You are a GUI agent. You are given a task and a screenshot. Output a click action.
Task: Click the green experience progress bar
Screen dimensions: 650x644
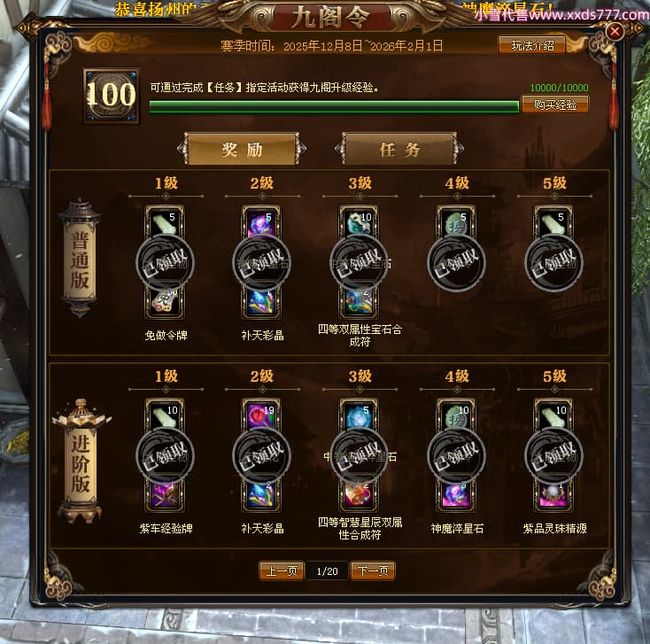point(334,106)
